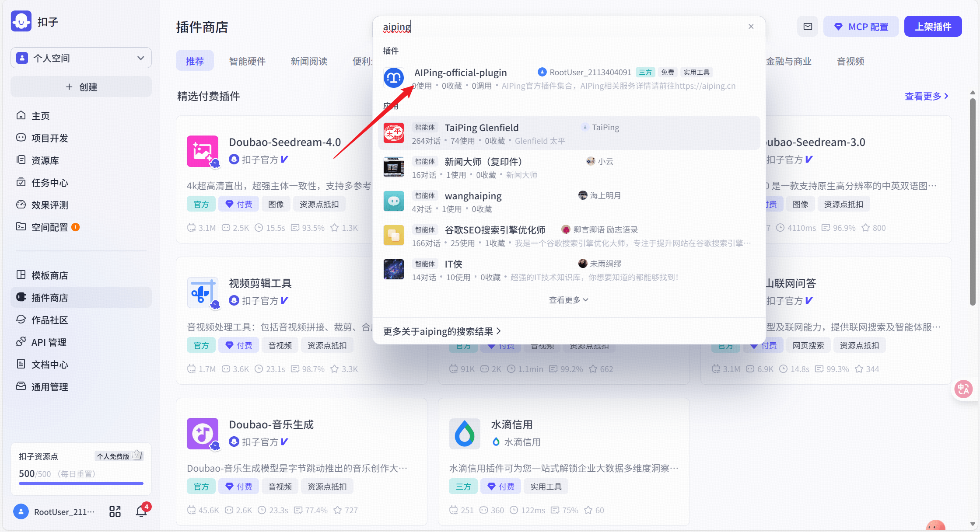Click the 水滴信用 droplet plugin icon
Viewport: 980px width, 532px height.
click(465, 434)
